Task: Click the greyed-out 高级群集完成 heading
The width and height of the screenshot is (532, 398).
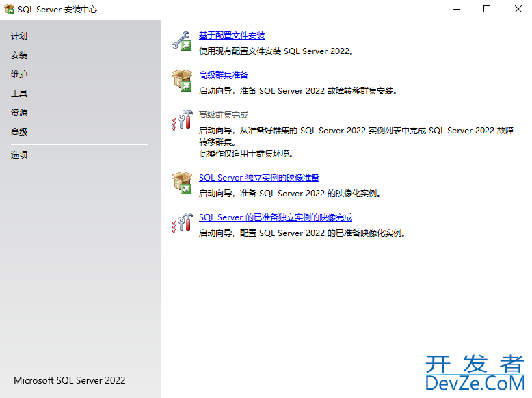Action: 224,115
